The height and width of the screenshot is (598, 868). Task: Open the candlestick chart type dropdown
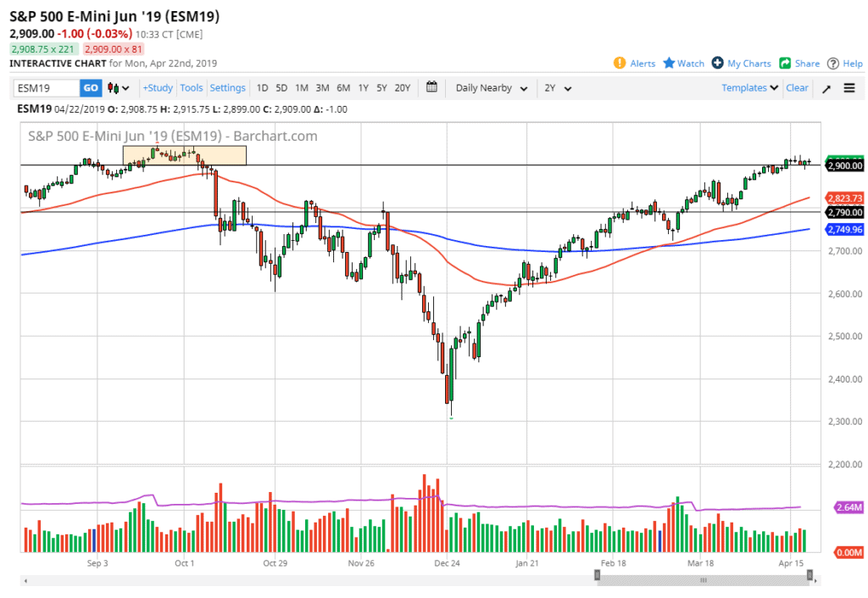(x=119, y=88)
